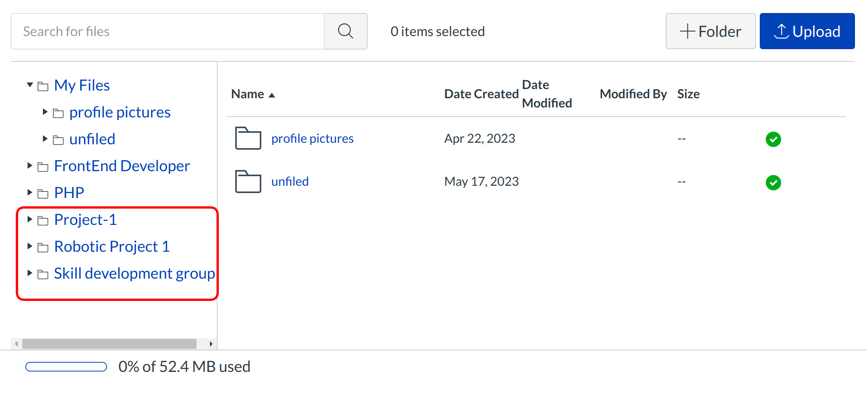Toggle published green checkmark for unfiled folder

click(773, 183)
